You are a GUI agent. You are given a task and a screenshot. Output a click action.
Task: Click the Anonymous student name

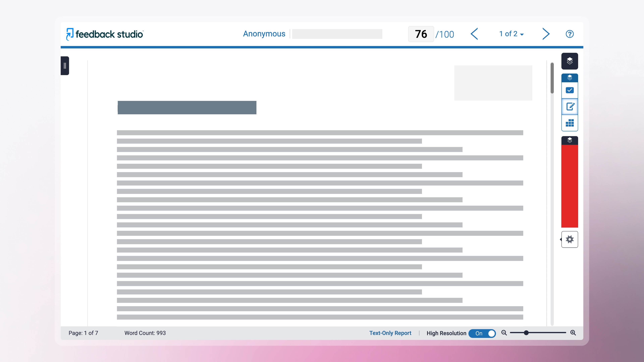coord(264,34)
